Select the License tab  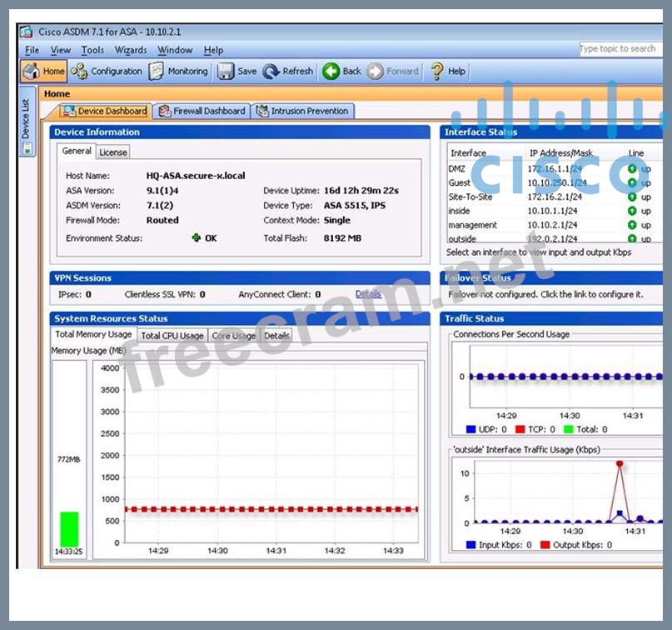coord(113,152)
